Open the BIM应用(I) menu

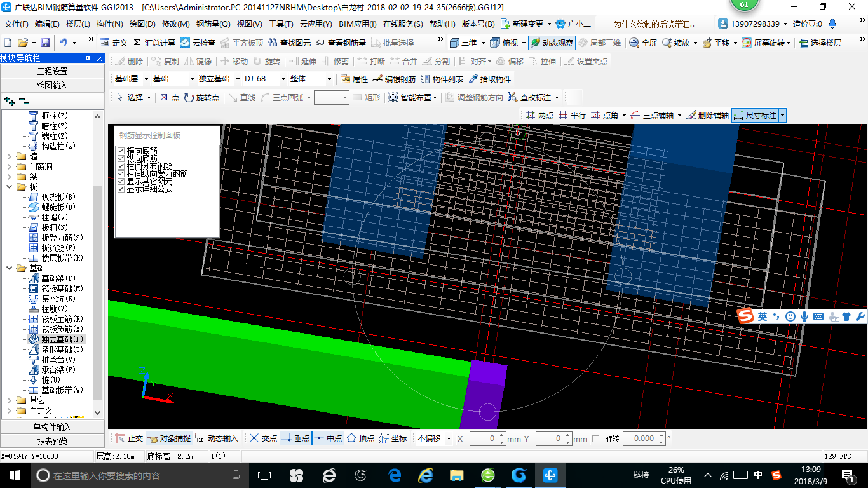[x=358, y=24]
